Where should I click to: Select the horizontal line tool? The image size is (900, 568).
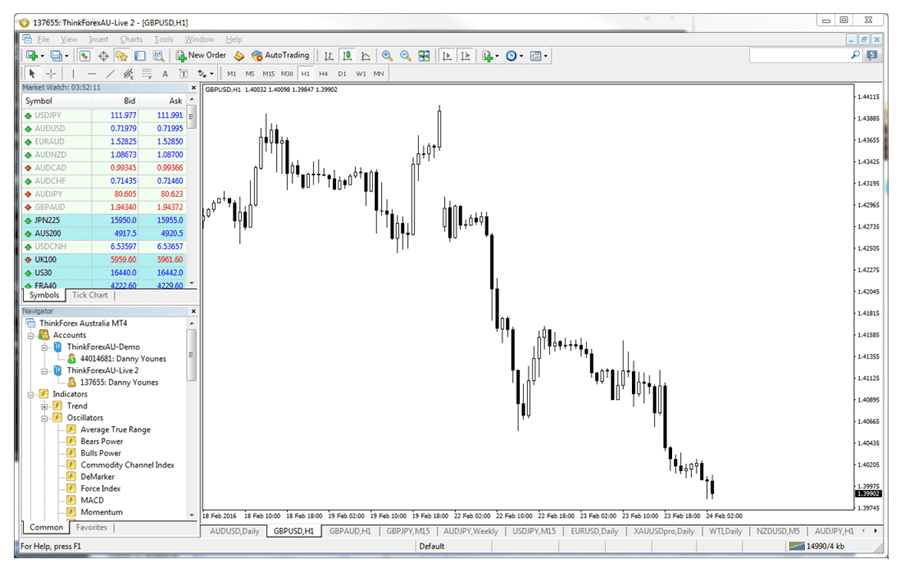pyautogui.click(x=91, y=74)
